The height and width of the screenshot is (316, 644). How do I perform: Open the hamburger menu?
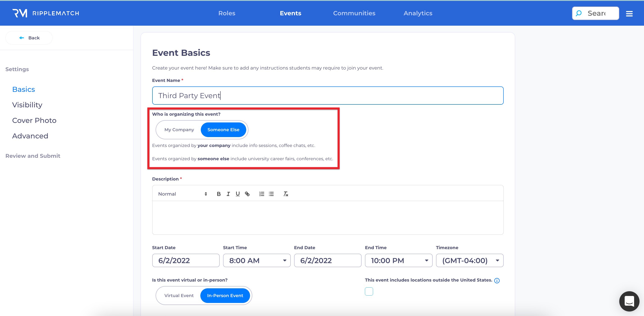coord(629,14)
